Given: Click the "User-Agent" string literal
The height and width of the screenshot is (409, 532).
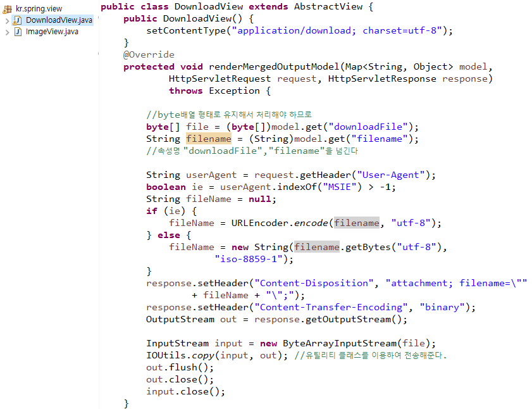Looking at the screenshot, I should click(391, 175).
